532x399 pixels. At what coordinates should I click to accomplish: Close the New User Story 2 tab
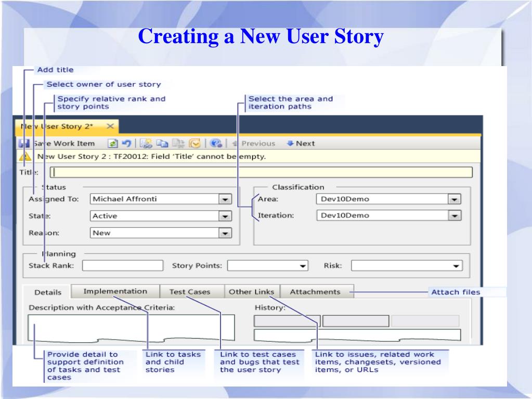click(x=110, y=126)
